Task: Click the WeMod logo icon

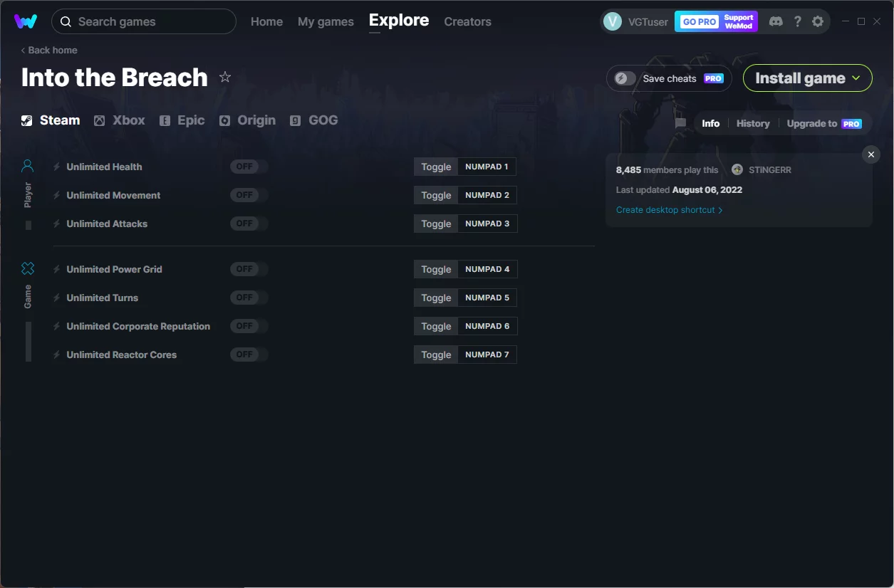Action: pos(26,21)
